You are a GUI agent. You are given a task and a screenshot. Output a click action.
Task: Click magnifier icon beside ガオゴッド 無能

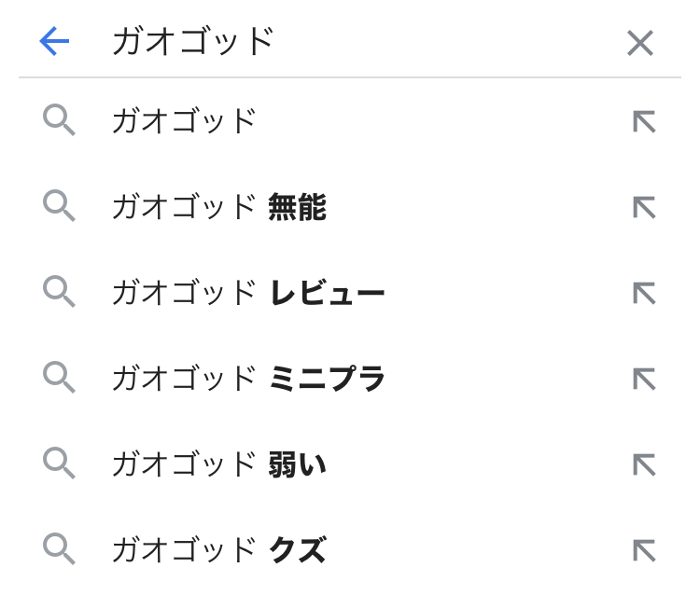[59, 207]
